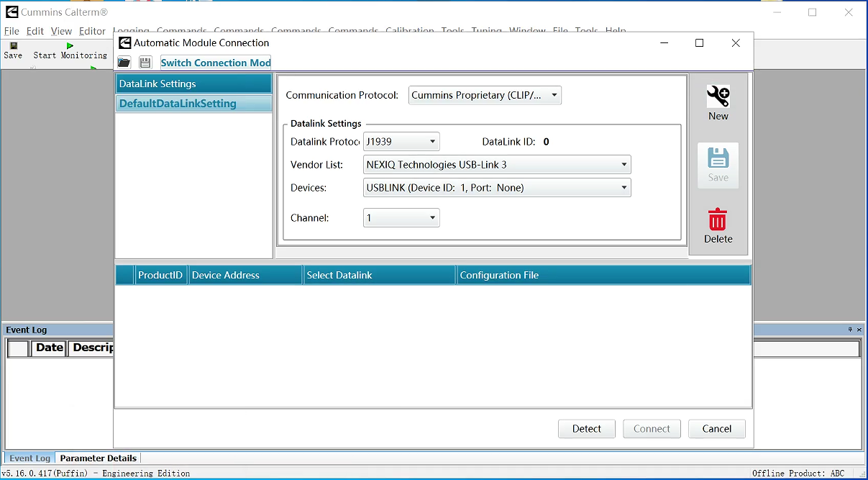Click the Configuration File column header
This screenshot has width=868, height=480.
click(603, 275)
